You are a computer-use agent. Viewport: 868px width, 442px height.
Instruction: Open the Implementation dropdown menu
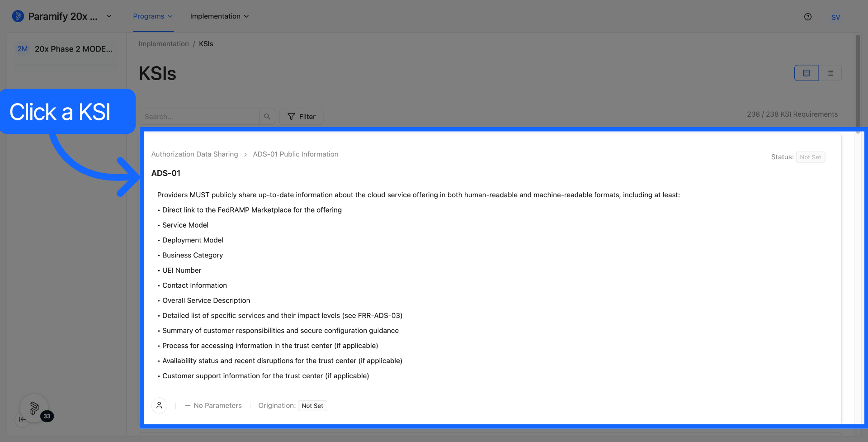tap(219, 16)
